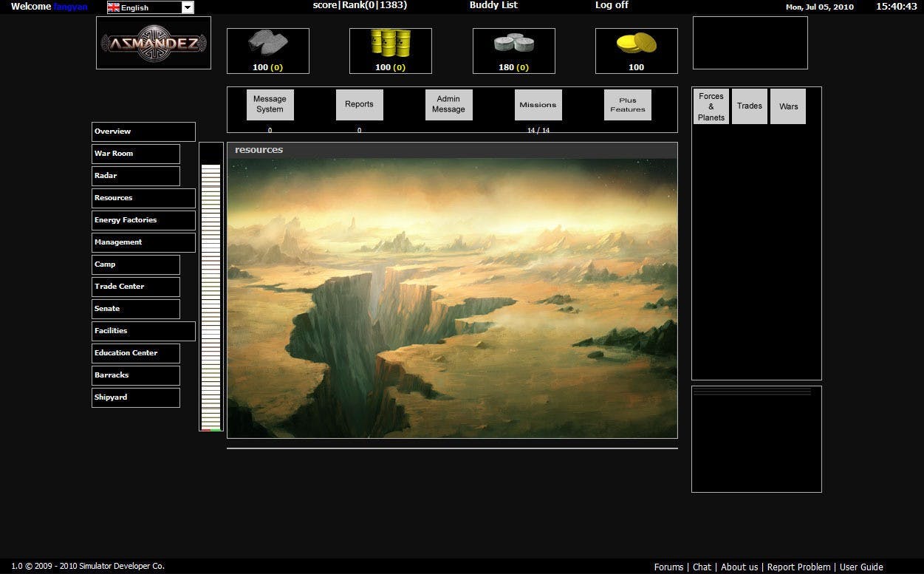Switch to the Trades tab
The width and height of the screenshot is (924, 574).
click(x=749, y=106)
